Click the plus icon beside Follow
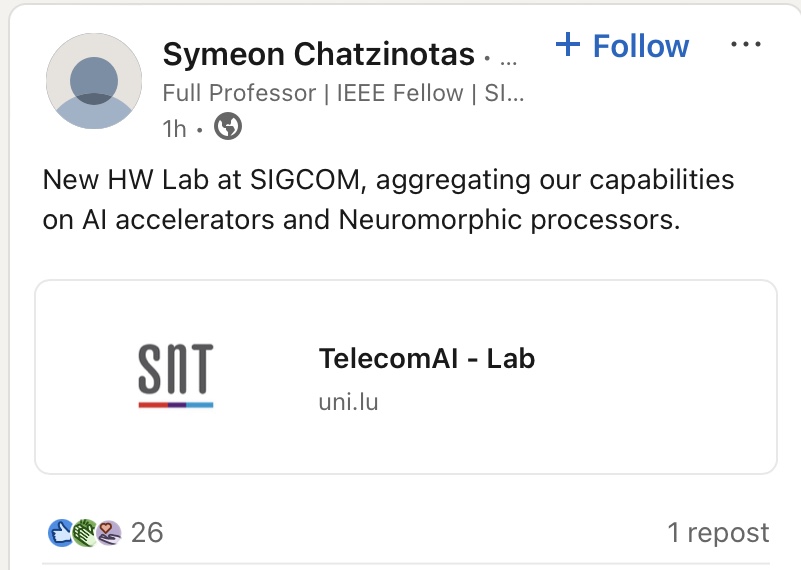801x570 pixels. coord(567,45)
